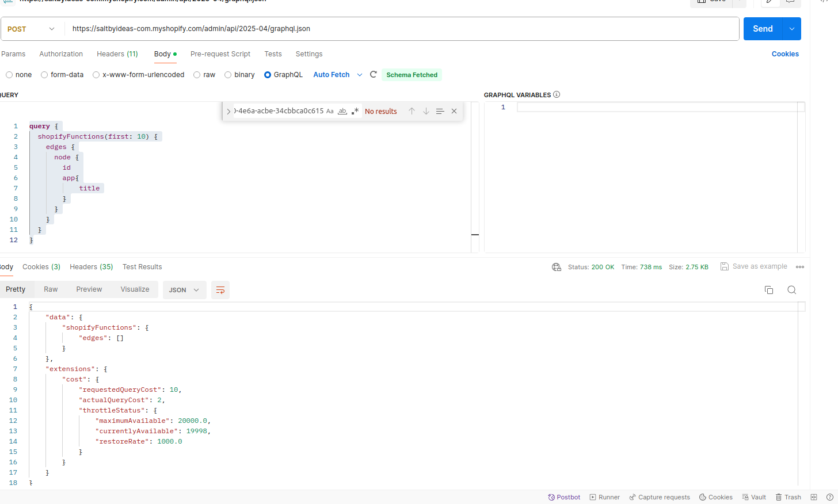Viewport: 838px width, 504px height.
Task: Toggle the wrap lines icon
Action: pyautogui.click(x=220, y=290)
